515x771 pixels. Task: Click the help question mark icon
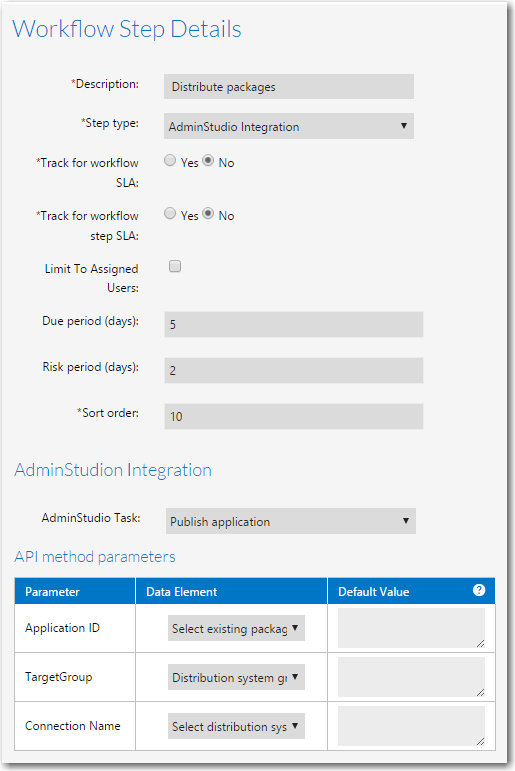point(479,590)
